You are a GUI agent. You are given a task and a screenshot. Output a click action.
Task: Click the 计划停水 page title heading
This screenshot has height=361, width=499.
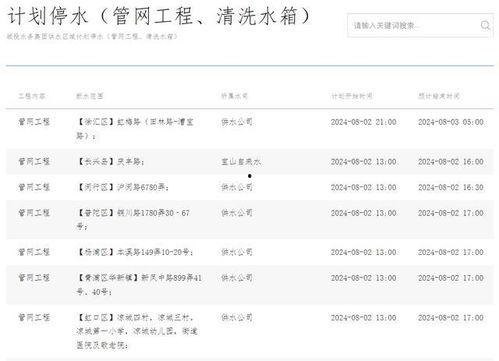click(x=159, y=16)
